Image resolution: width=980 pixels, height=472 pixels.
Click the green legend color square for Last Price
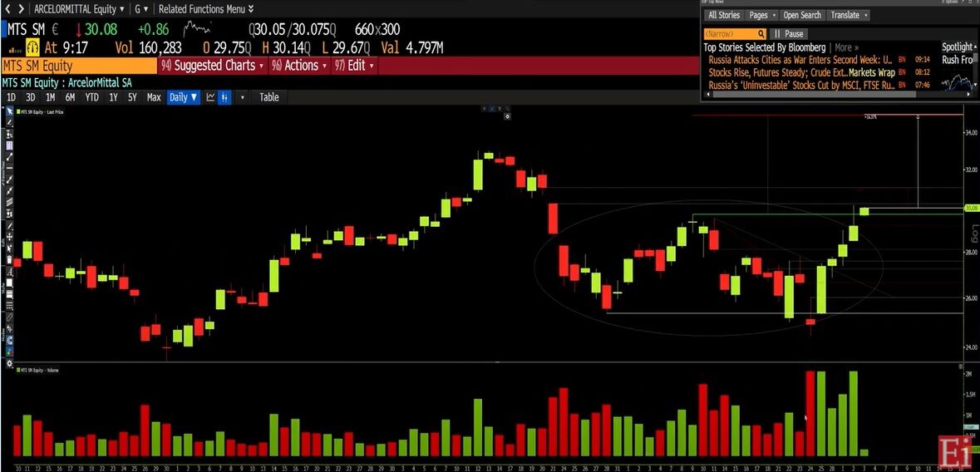(18, 112)
